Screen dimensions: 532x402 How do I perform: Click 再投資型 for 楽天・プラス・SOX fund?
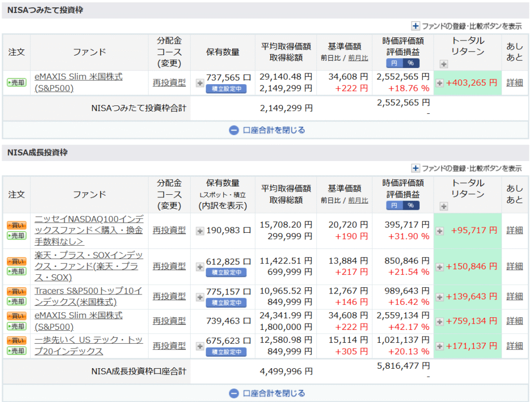point(169,266)
